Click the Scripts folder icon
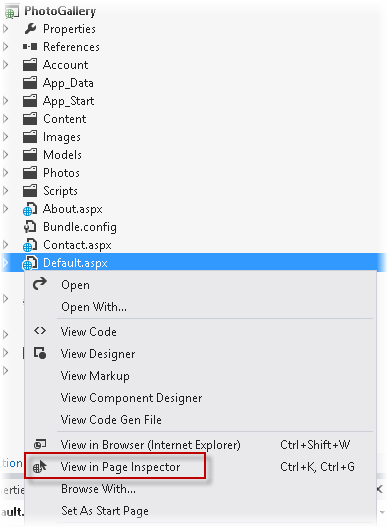Viewport: 388px width, 528px height. coord(30,191)
